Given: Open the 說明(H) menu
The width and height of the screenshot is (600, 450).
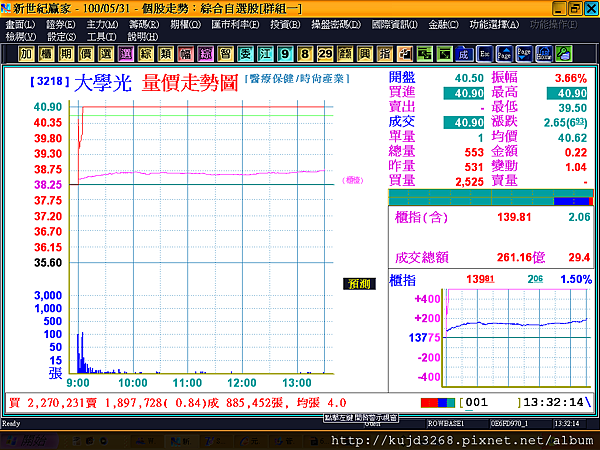Looking at the screenshot, I should click(143, 37).
